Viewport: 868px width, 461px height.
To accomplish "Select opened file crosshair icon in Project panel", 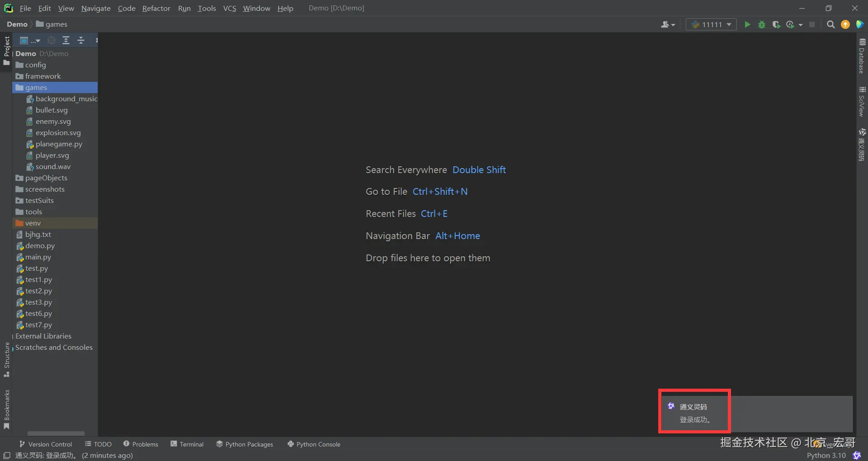I will (52, 40).
